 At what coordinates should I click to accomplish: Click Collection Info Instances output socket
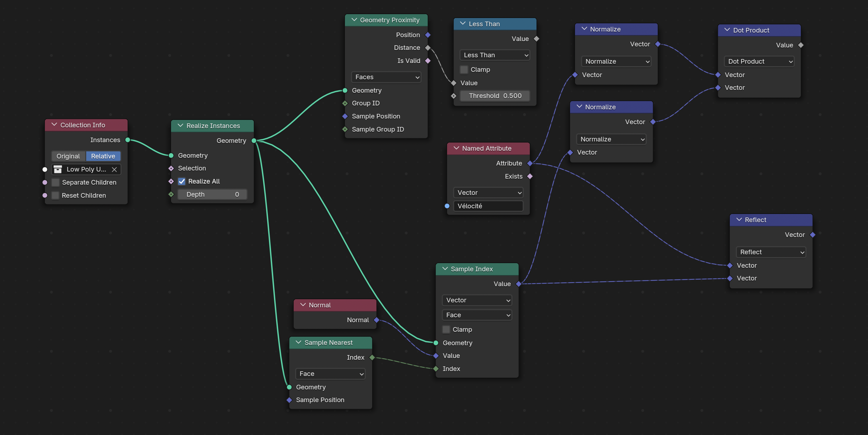coord(128,140)
